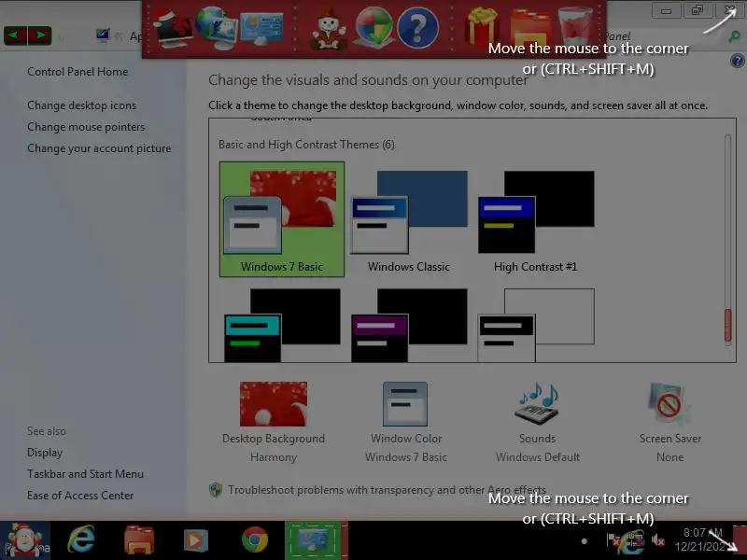Select the High Contrast #1 theme
747x560 pixels.
tap(535, 221)
